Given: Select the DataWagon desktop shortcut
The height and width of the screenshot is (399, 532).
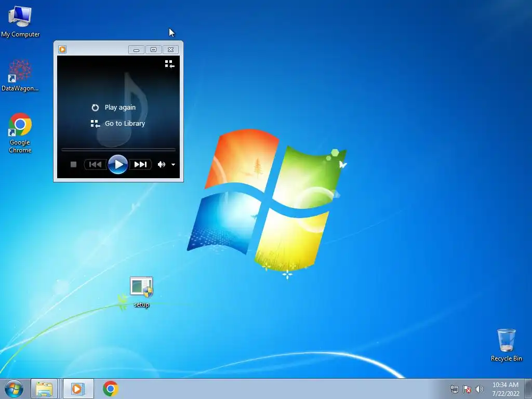Looking at the screenshot, I should (20, 75).
